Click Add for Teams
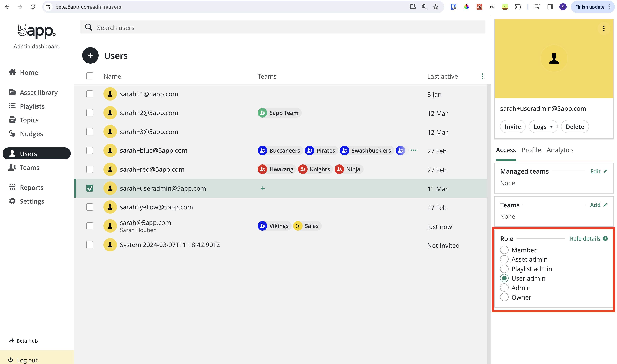Screen dimensions: 617x364 point(598,205)
